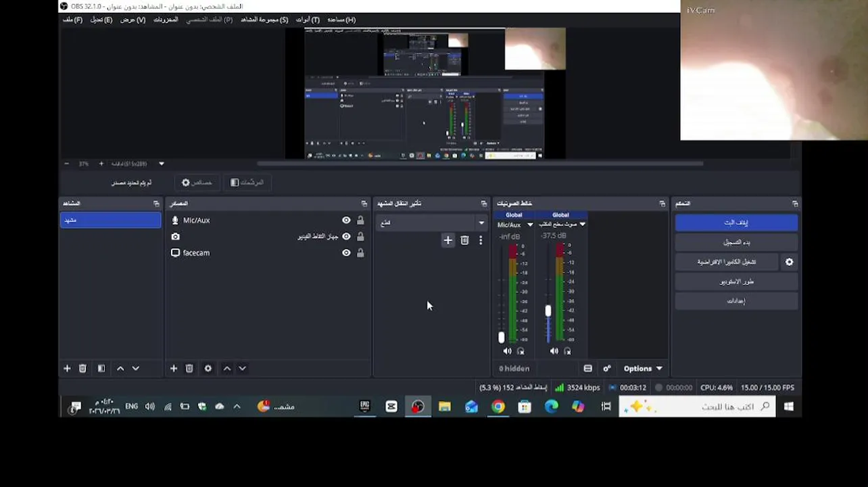Remove the scene transition with the trash icon
The width and height of the screenshot is (868, 487).
pyautogui.click(x=464, y=240)
